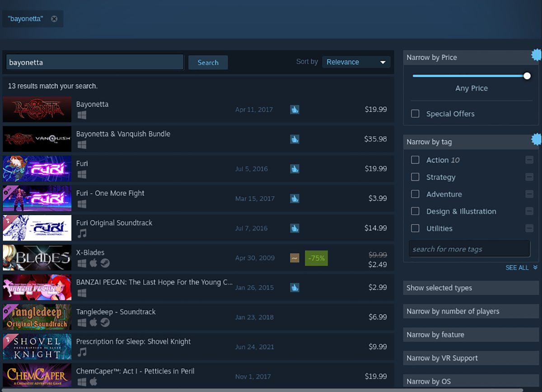Check the Strategy tag filter
The width and height of the screenshot is (542, 392).
[x=415, y=177]
